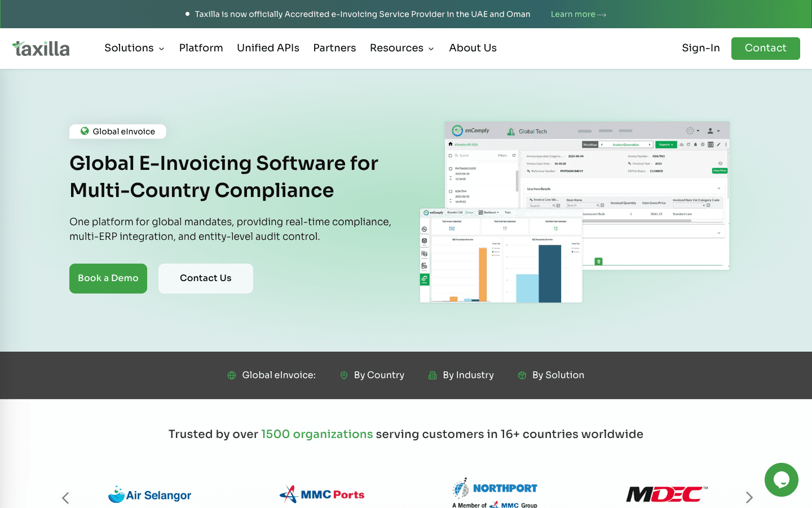
Task: Open the Unified APIs page
Action: tap(268, 48)
